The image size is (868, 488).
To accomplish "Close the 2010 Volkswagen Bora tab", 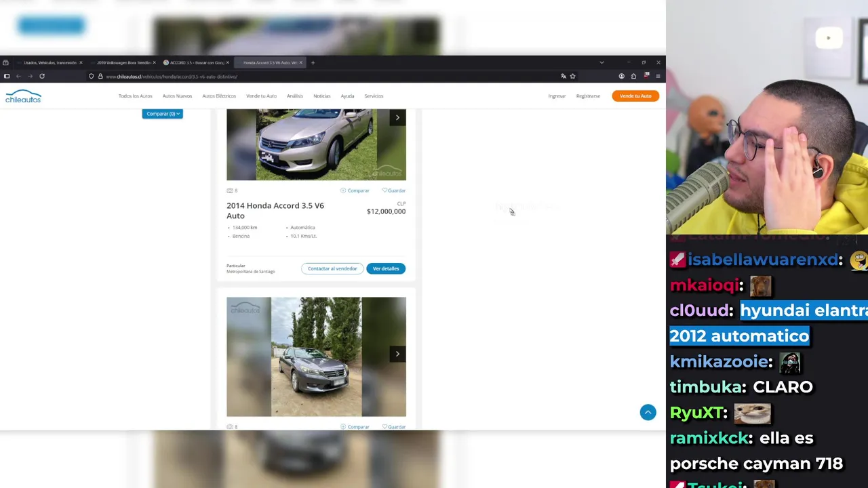I will [x=154, y=62].
